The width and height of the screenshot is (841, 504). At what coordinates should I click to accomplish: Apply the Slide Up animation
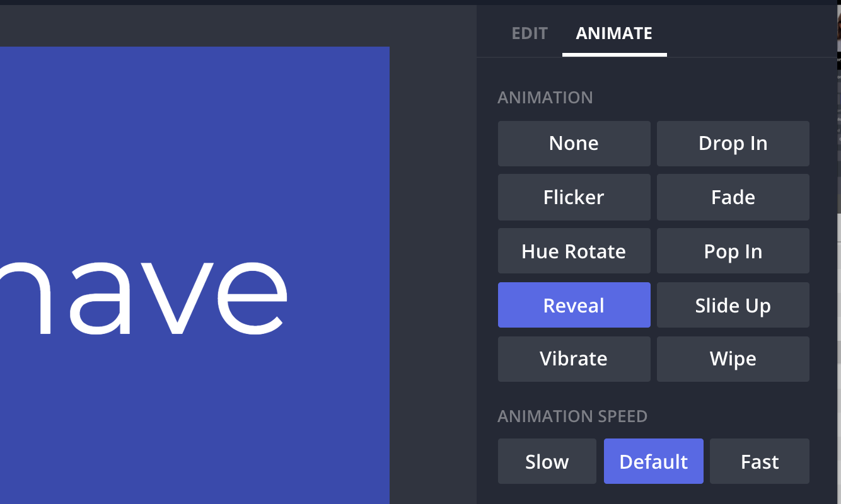(x=733, y=306)
